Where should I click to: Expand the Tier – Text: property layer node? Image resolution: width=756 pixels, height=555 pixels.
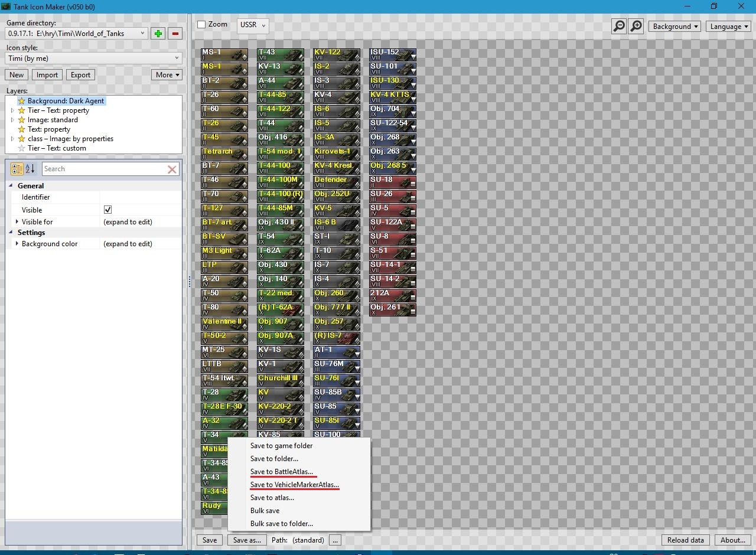click(x=12, y=110)
